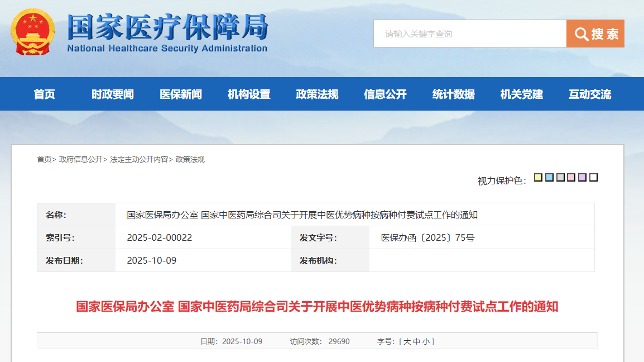
Task: Select the yellow eye-protection color swatch
Action: pyautogui.click(x=538, y=178)
